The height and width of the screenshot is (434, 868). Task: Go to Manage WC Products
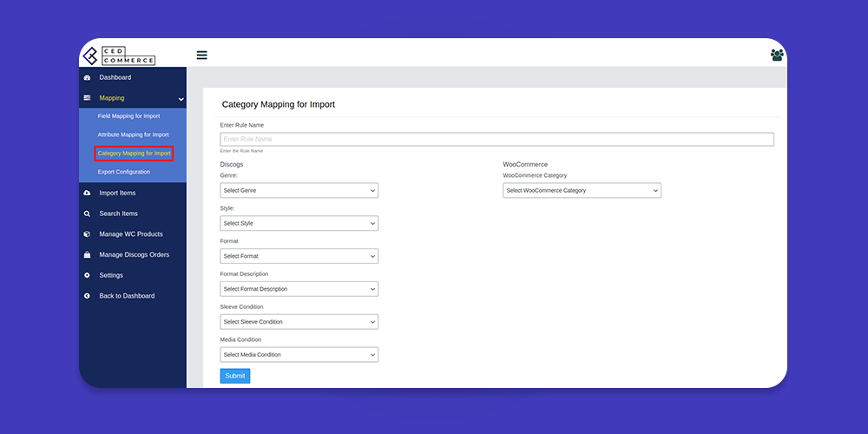click(x=131, y=234)
